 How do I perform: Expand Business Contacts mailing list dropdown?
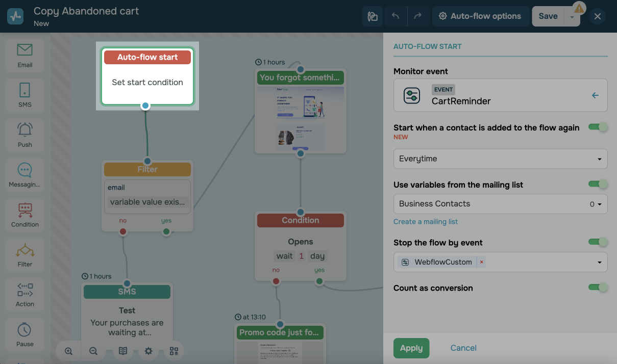pos(500,204)
